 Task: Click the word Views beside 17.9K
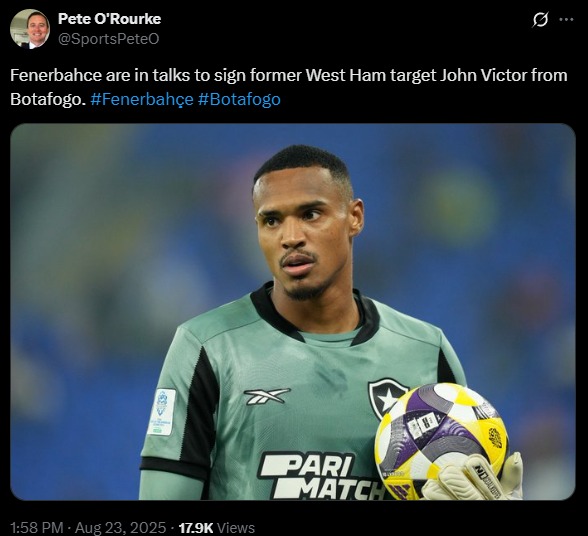236,528
